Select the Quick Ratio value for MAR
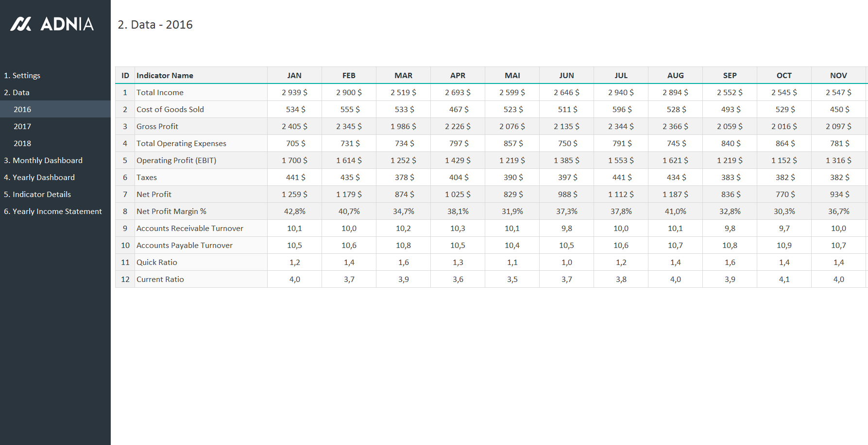The image size is (868, 445). pos(403,262)
